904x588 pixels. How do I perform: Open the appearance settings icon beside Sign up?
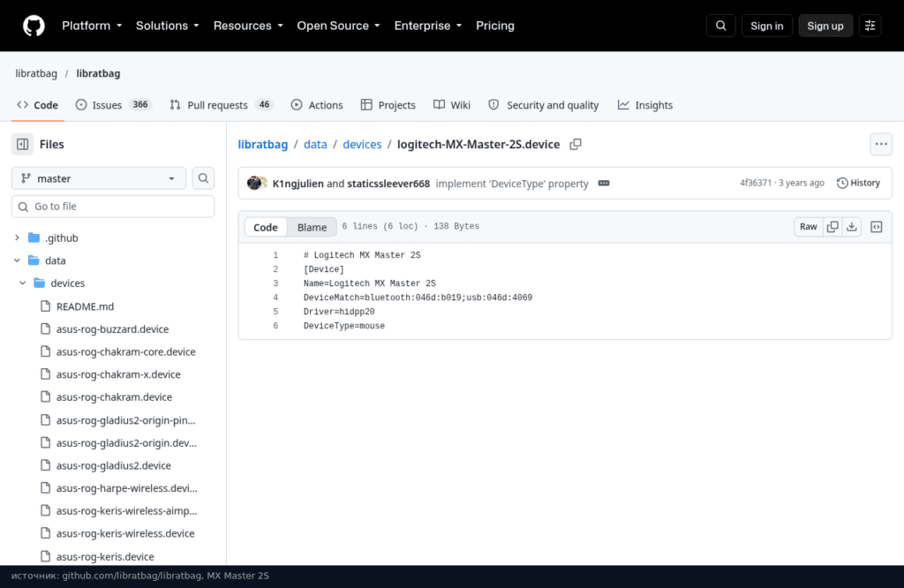[x=870, y=26]
